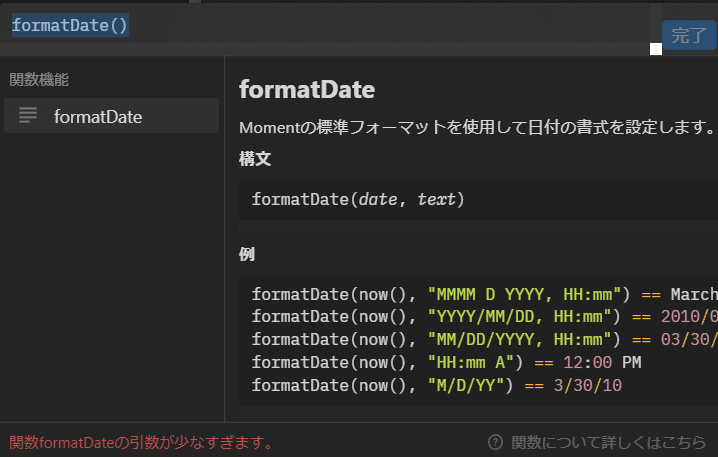
Task: Click the white resize handle below the input
Action: coord(656,49)
